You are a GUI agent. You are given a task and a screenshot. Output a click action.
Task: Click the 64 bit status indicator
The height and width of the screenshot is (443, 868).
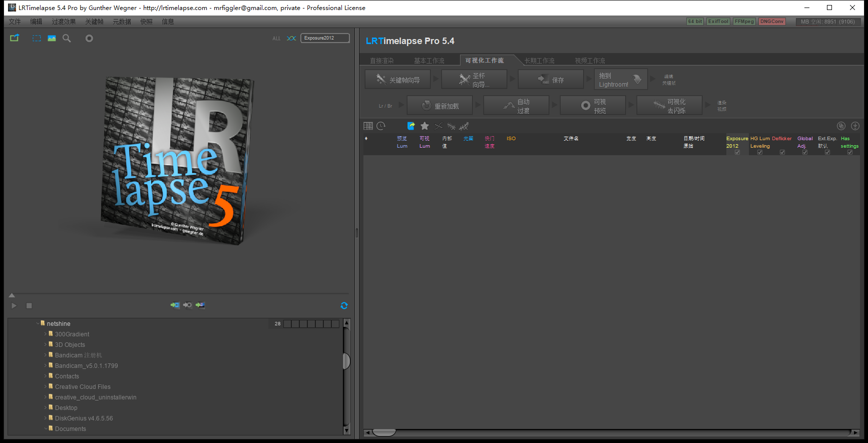click(695, 22)
